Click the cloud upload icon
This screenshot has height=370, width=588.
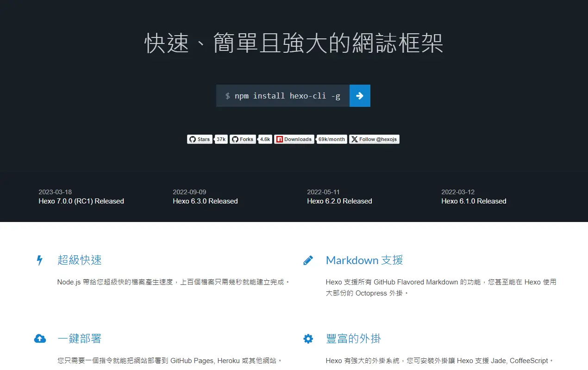[40, 339]
